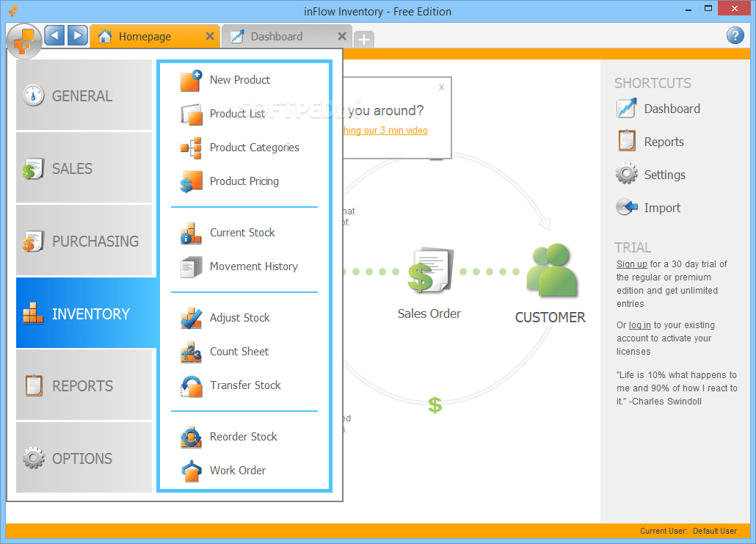Click the inFlow logo in title bar
756x544 pixels.
click(13, 10)
